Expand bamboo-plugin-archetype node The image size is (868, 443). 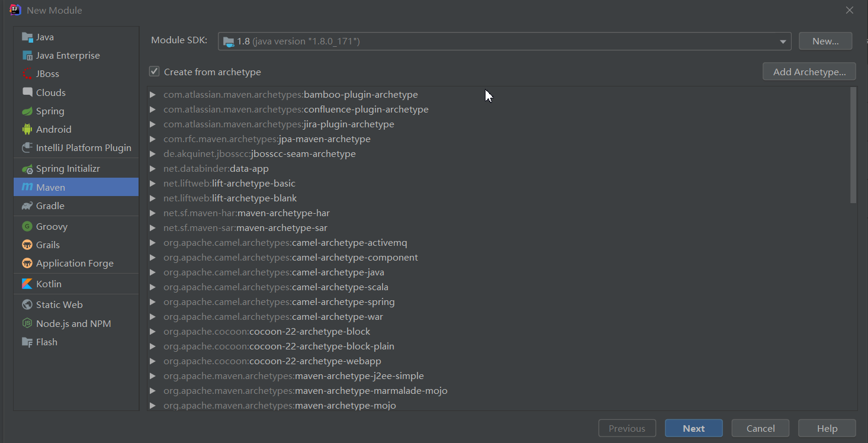153,95
